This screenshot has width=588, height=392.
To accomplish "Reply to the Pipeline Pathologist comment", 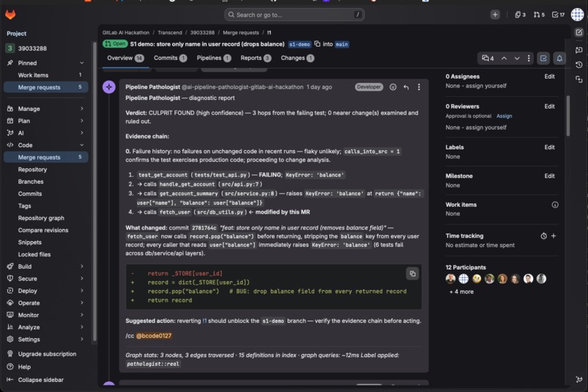I will [x=406, y=87].
